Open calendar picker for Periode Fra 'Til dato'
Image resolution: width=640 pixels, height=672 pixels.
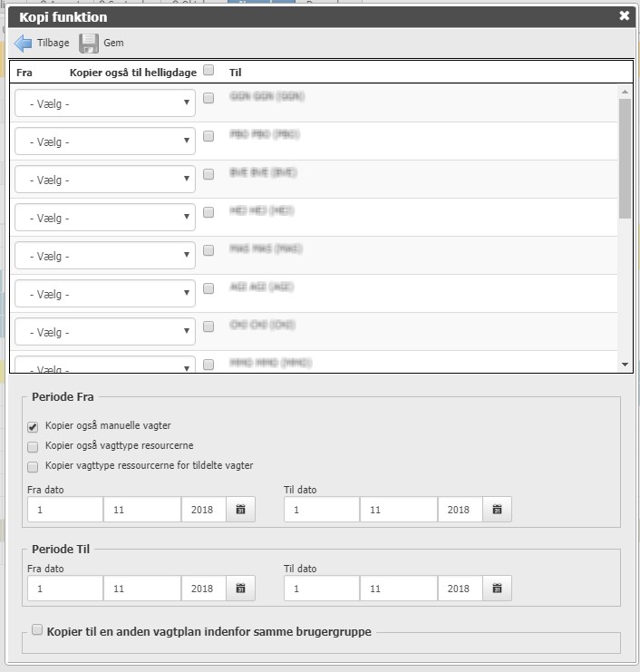[x=497, y=510]
